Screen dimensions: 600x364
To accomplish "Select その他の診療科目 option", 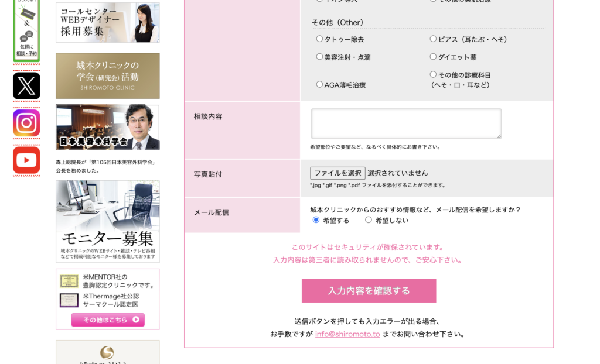I will [432, 74].
